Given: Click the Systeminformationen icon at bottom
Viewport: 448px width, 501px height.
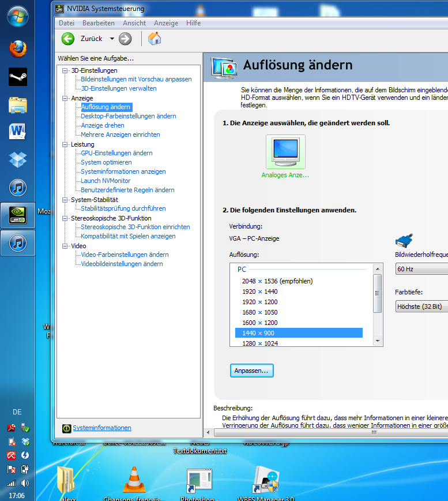Looking at the screenshot, I should (x=66, y=428).
